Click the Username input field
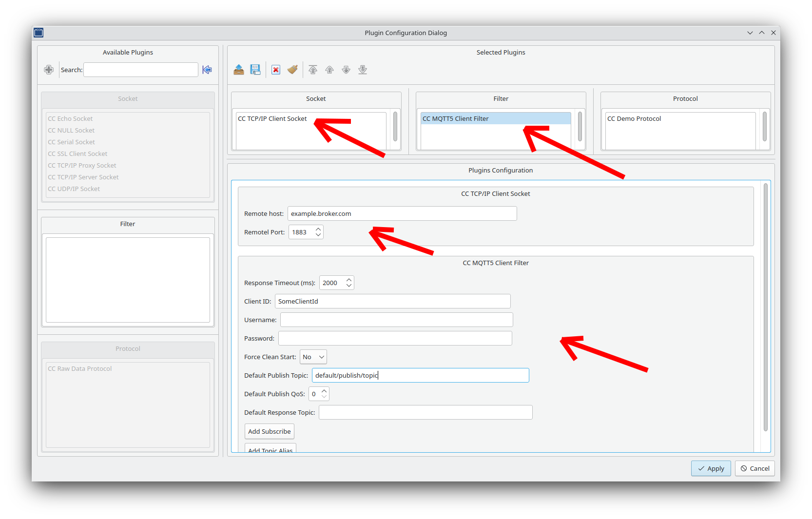The height and width of the screenshot is (519, 812). [396, 320]
